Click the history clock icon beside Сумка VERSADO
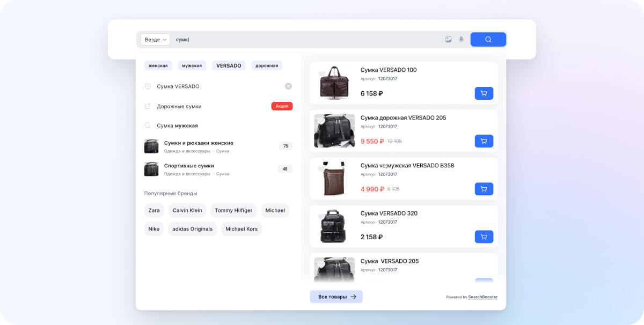Image resolution: width=644 pixels, height=325 pixels. point(148,86)
